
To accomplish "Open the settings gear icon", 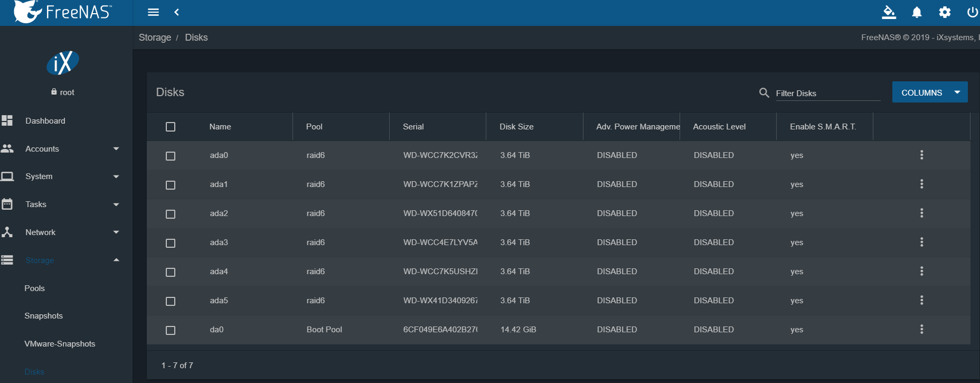I will pos(945,12).
